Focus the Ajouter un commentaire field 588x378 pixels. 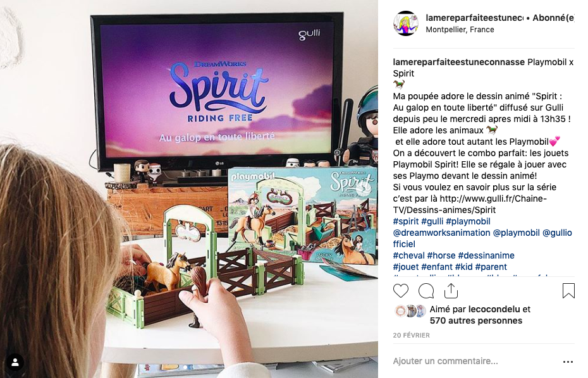pyautogui.click(x=472, y=361)
